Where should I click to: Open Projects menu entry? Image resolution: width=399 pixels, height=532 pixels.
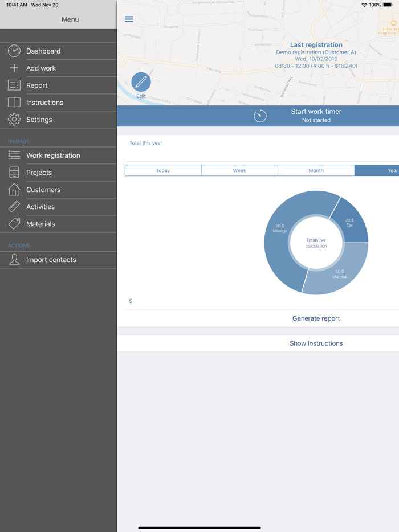point(58,173)
